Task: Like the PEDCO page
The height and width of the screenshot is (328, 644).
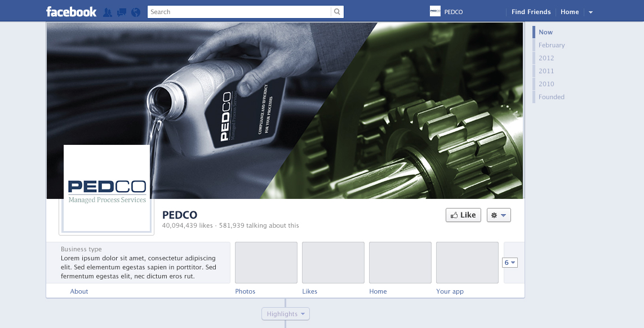Action: pyautogui.click(x=463, y=215)
